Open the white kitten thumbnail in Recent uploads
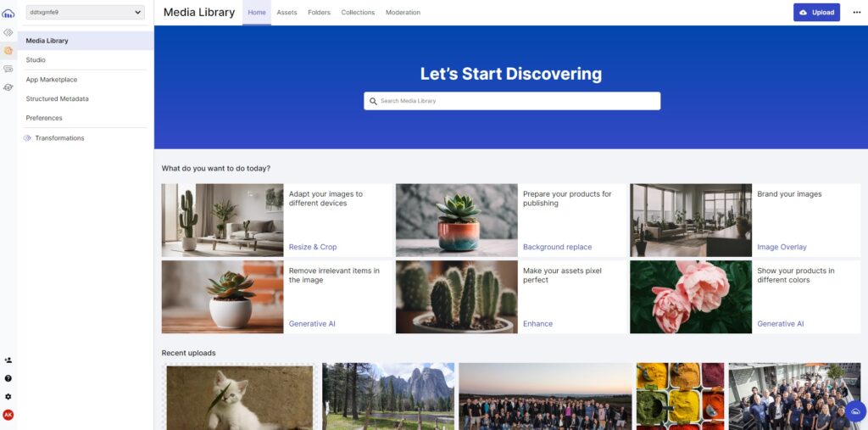This screenshot has width=868, height=430. coord(239,397)
